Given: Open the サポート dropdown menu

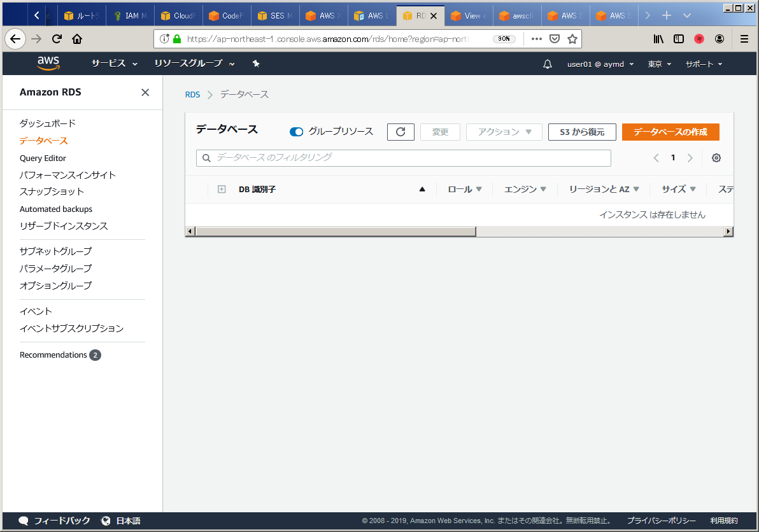Looking at the screenshot, I should [704, 64].
